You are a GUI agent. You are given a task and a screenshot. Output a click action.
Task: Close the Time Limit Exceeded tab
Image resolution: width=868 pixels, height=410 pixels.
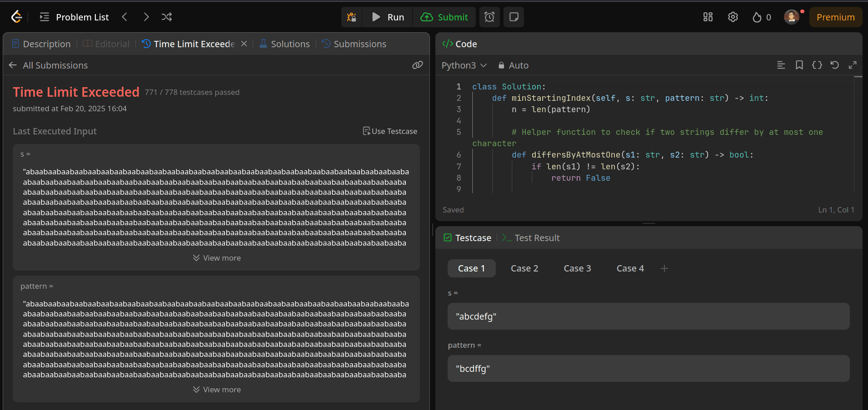coord(244,44)
